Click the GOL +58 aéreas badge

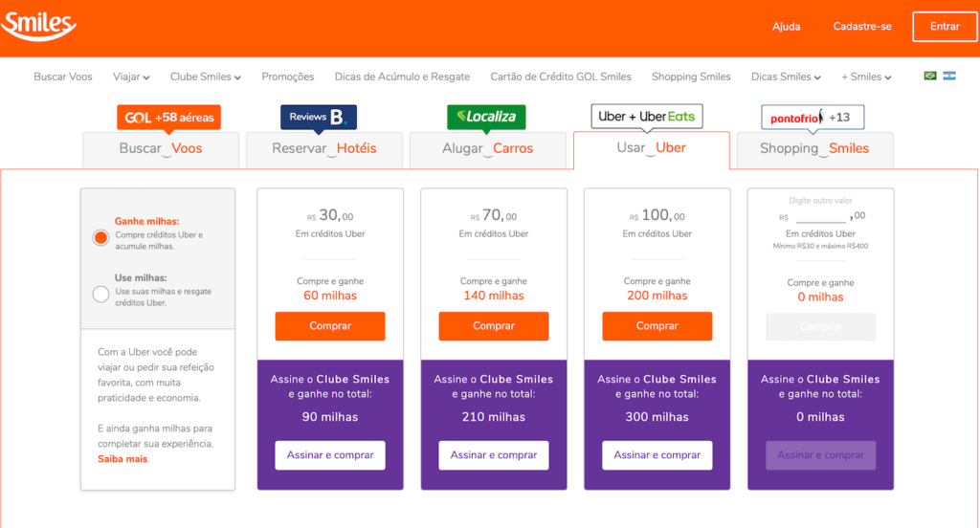(x=169, y=117)
